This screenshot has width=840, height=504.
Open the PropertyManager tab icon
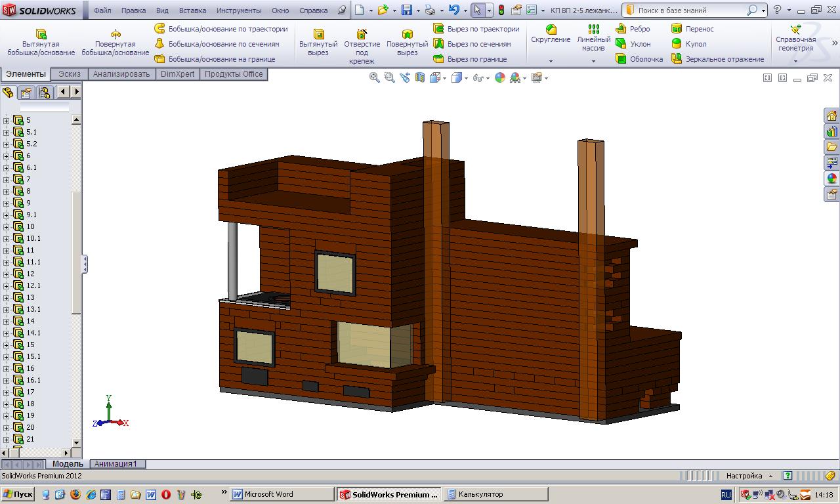pyautogui.click(x=26, y=93)
